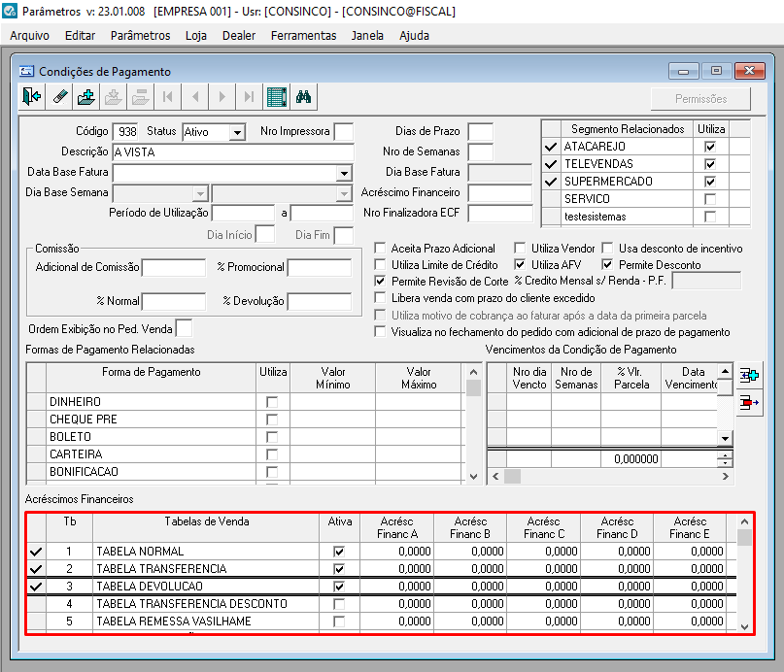Uncheck Ativa for TABELA NORMAL
This screenshot has width=784, height=672.
click(x=339, y=552)
